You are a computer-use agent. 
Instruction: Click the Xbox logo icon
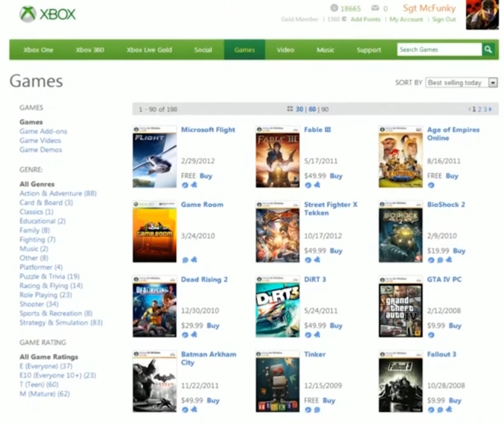tap(28, 14)
